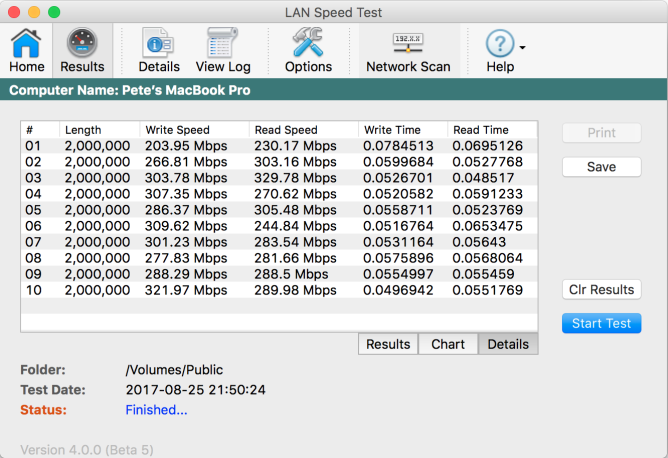Click the Print button
668x458 pixels.
click(x=602, y=133)
